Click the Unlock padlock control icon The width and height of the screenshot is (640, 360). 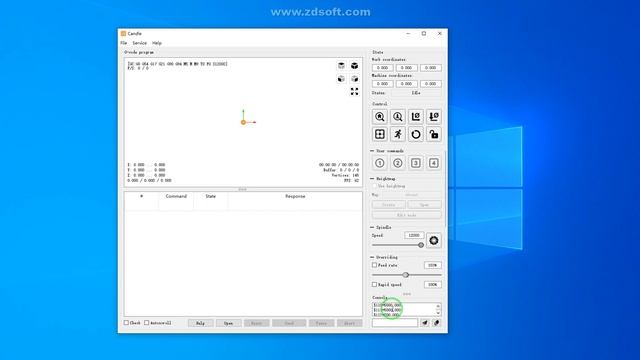click(x=433, y=134)
